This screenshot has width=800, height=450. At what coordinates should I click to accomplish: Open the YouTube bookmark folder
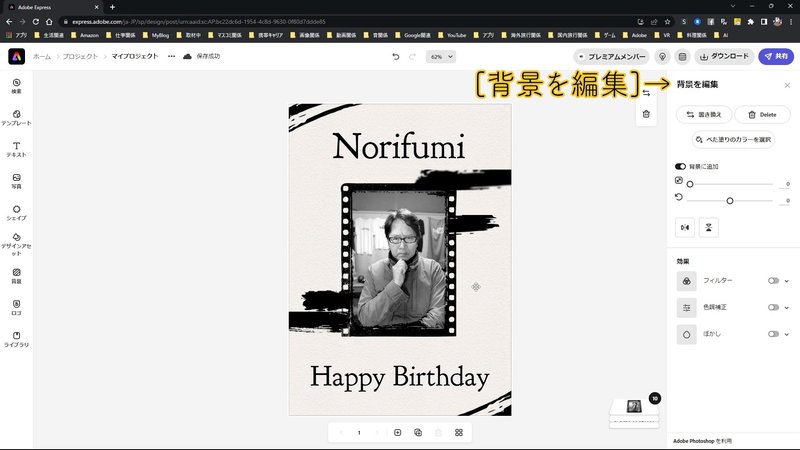452,35
